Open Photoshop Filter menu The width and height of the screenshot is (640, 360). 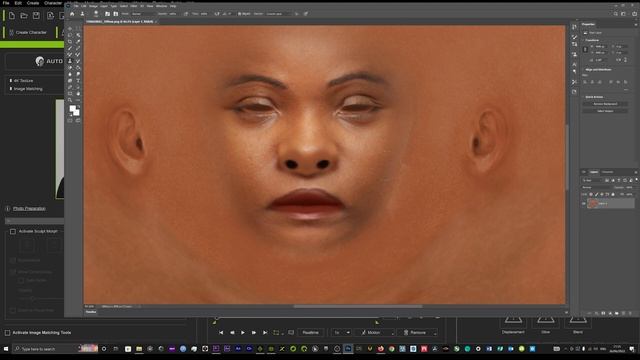[134, 6]
